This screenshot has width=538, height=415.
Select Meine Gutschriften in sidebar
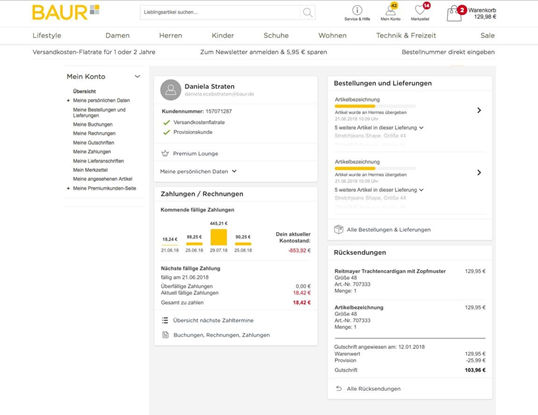93,142
